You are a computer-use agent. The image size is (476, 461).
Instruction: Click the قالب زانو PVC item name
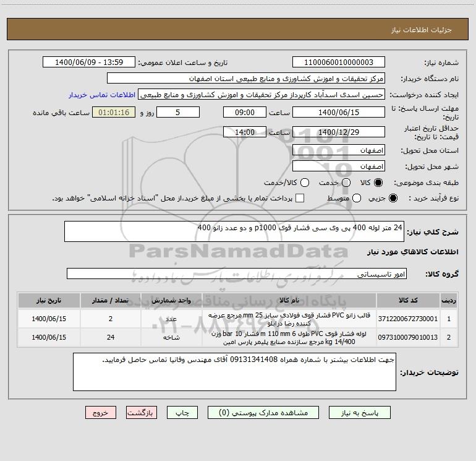(289, 319)
